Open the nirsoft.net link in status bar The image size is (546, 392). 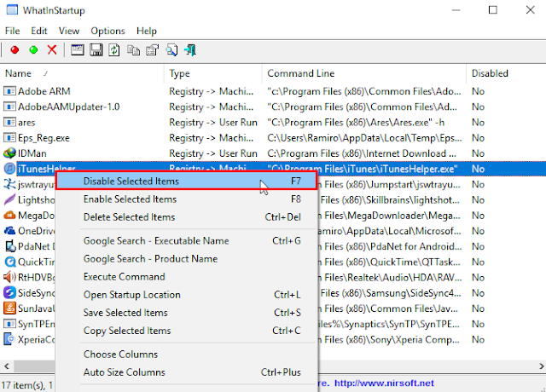384,383
